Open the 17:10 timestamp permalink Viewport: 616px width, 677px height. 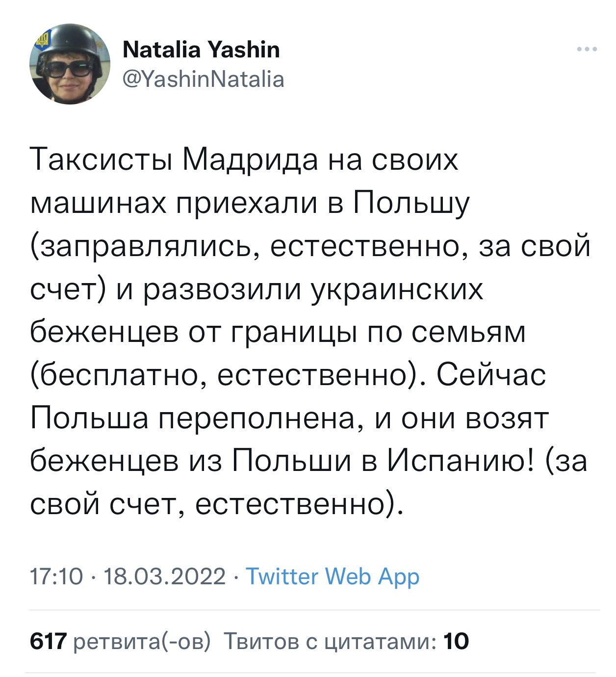[x=56, y=576]
